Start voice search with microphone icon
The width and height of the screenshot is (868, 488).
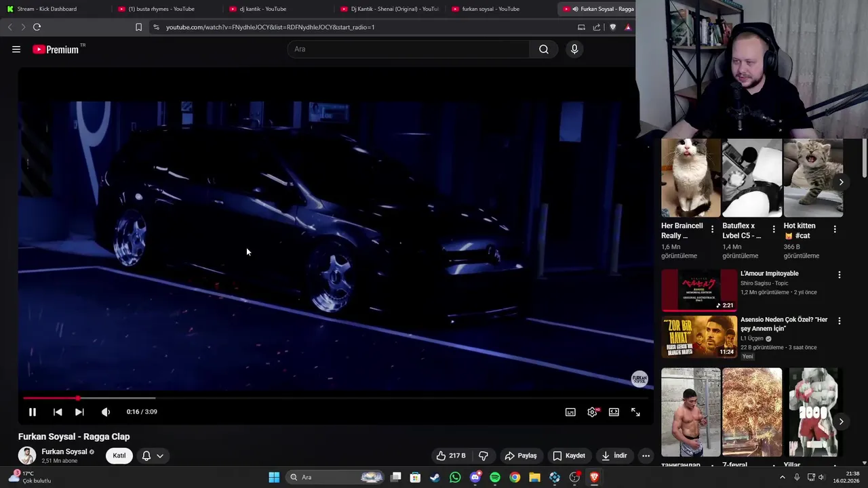tap(574, 49)
